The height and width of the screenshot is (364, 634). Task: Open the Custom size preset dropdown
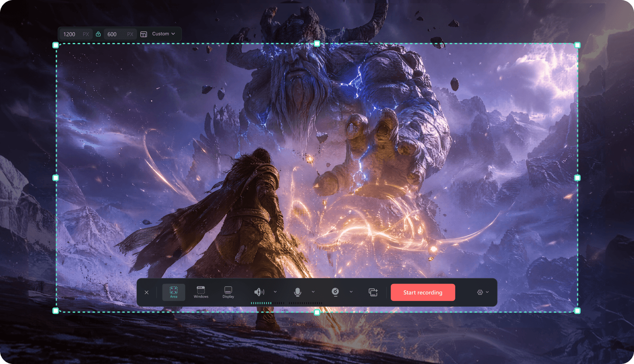163,34
